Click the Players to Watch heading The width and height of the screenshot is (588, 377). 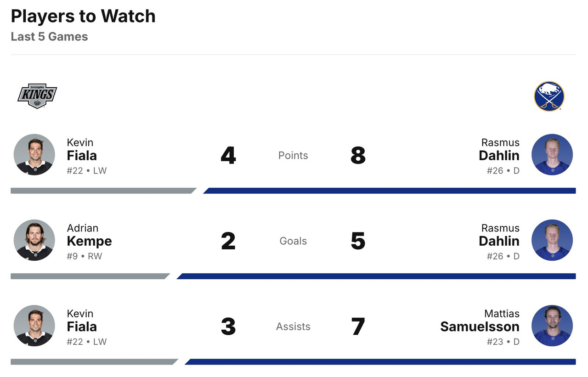click(83, 17)
